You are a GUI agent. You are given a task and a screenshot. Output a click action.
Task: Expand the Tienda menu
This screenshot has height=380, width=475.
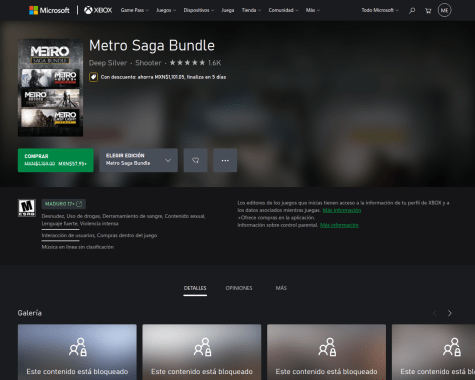(251, 10)
